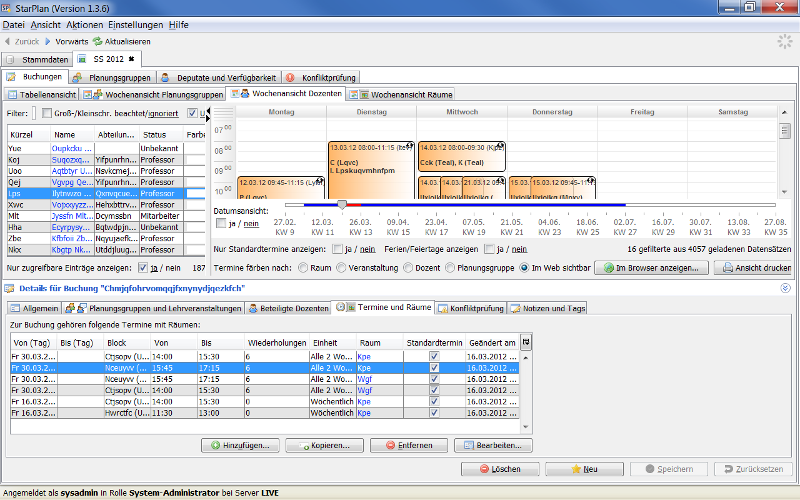Open the Datei menu

click(13, 25)
